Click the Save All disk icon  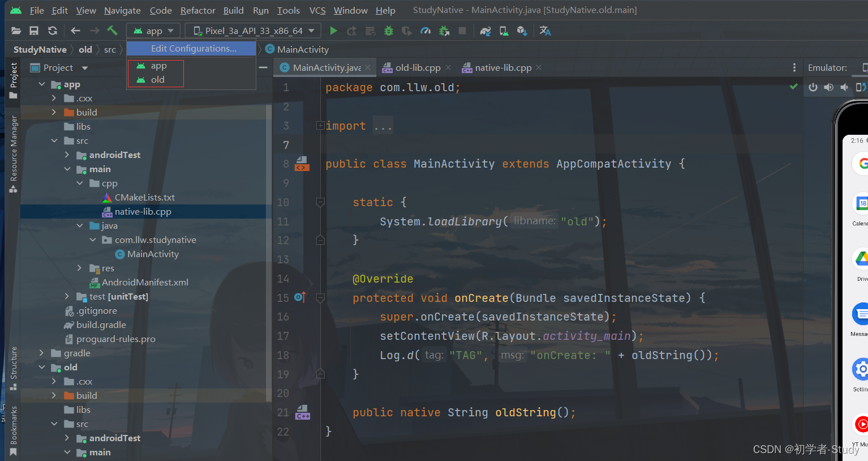tap(34, 31)
